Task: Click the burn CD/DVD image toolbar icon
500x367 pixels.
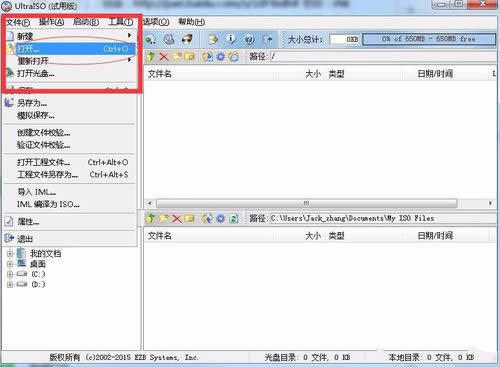Action: (x=169, y=39)
